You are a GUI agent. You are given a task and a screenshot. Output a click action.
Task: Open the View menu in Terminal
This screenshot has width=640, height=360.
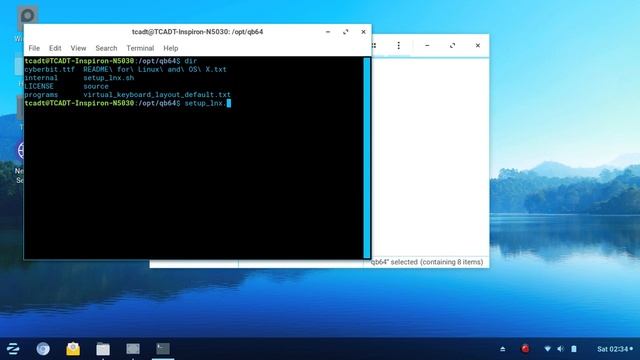[78, 48]
